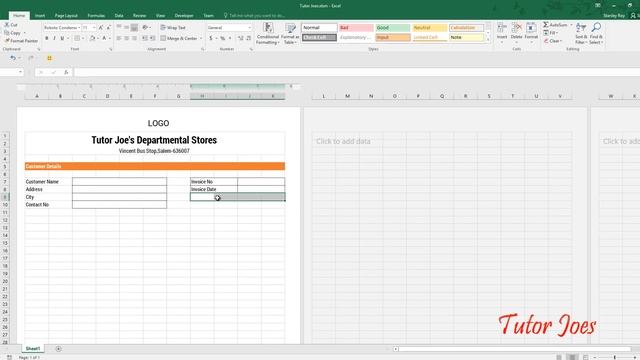This screenshot has height=360, width=640.
Task: Apply Comma Style
Action: (x=230, y=38)
